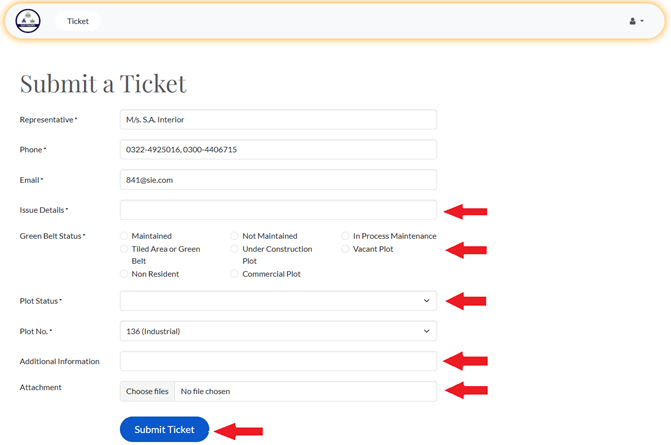This screenshot has height=445, width=671.
Task: Choose the Under Construction Plot option
Action: (235, 249)
